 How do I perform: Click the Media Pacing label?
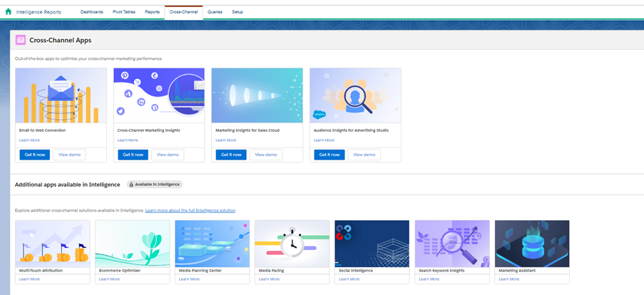272,271
